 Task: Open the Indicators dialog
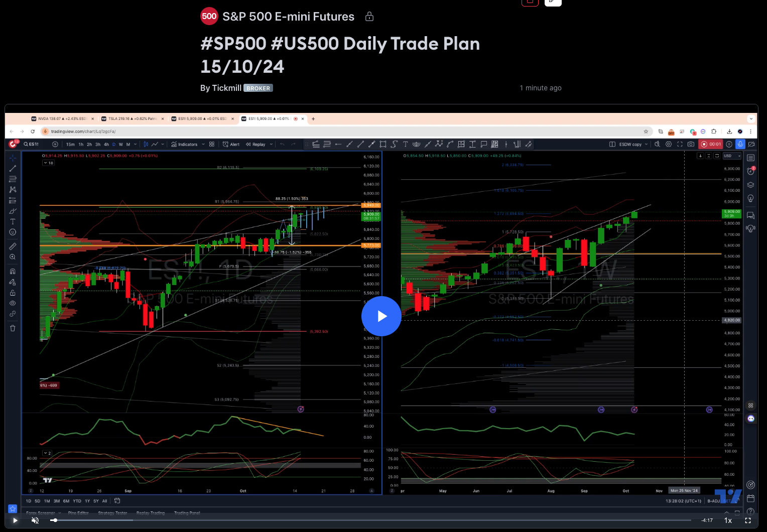pyautogui.click(x=184, y=144)
